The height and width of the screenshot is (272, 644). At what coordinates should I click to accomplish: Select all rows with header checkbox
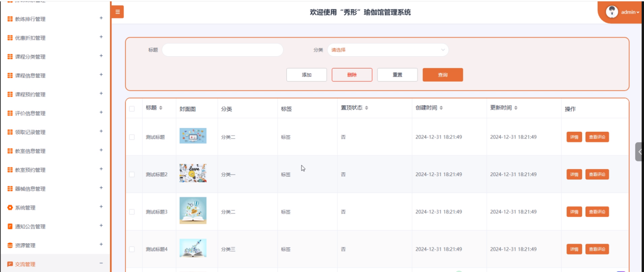(132, 109)
